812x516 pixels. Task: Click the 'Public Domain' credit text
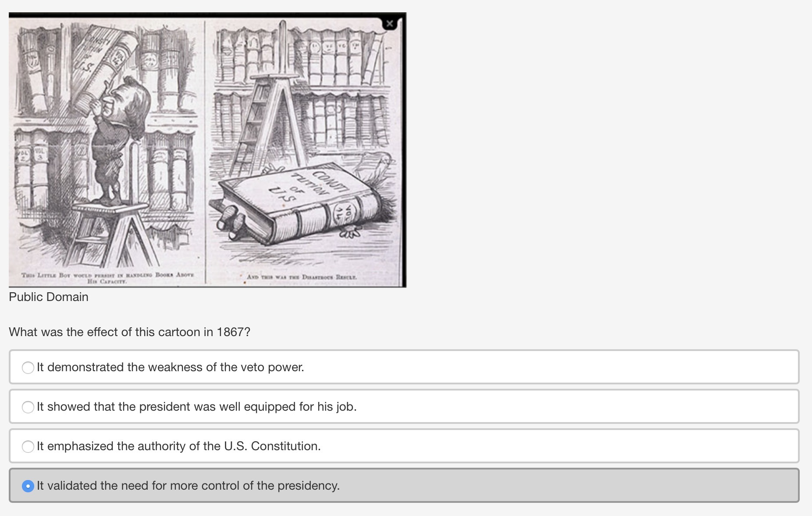[x=49, y=297]
